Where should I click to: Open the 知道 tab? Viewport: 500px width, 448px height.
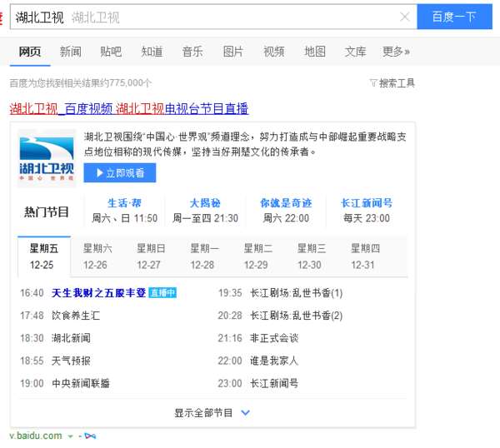152,52
